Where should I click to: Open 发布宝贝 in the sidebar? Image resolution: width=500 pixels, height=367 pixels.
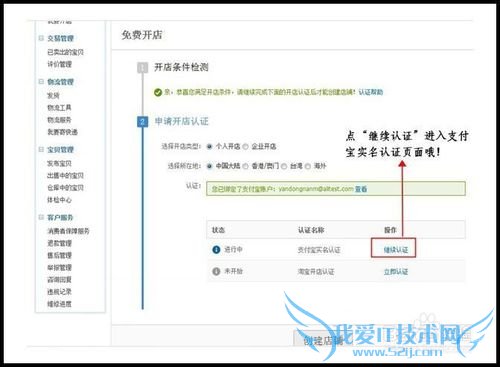(x=59, y=163)
